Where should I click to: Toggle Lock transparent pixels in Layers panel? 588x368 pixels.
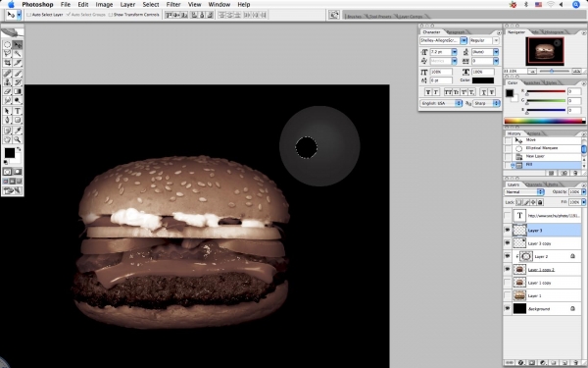pos(519,202)
